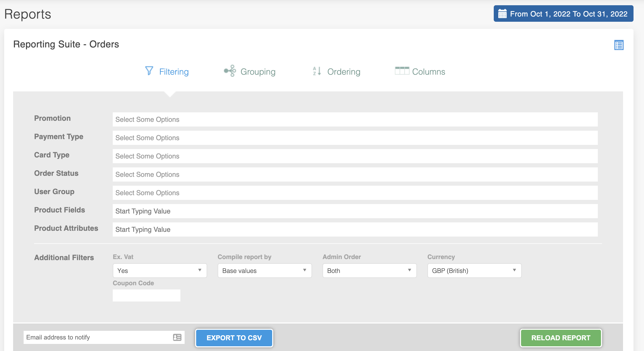Focus the Coupon Code input field
644x351 pixels.
147,295
